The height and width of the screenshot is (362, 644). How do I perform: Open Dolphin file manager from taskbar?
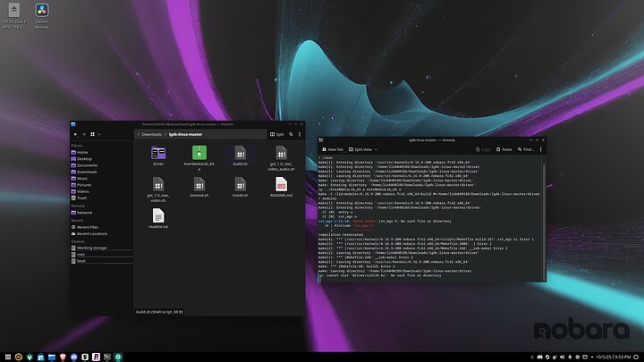pos(52,357)
